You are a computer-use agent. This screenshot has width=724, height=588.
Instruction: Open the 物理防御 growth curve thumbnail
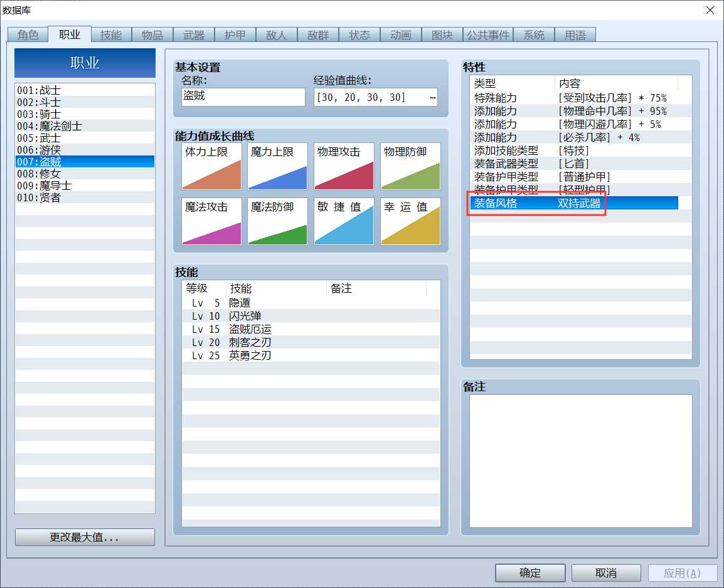[410, 167]
